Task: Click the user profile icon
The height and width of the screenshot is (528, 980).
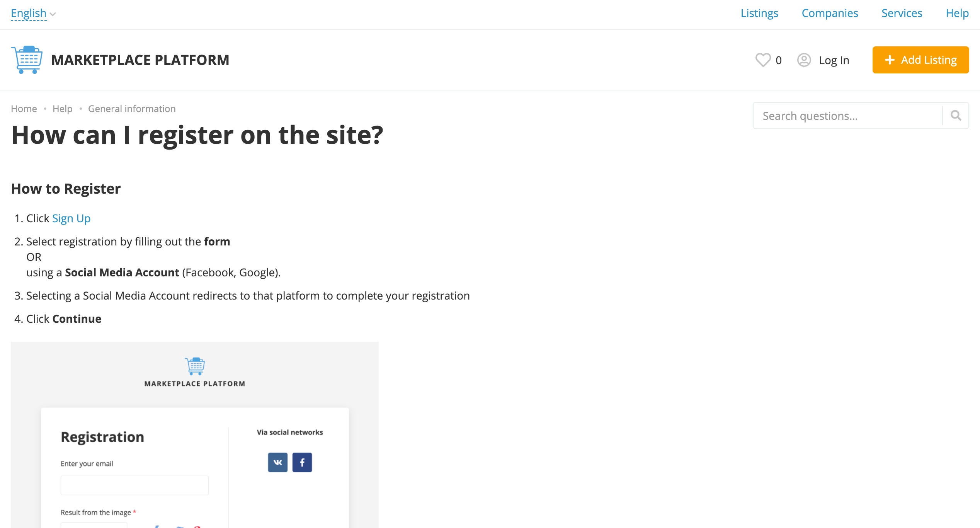Action: pyautogui.click(x=804, y=60)
